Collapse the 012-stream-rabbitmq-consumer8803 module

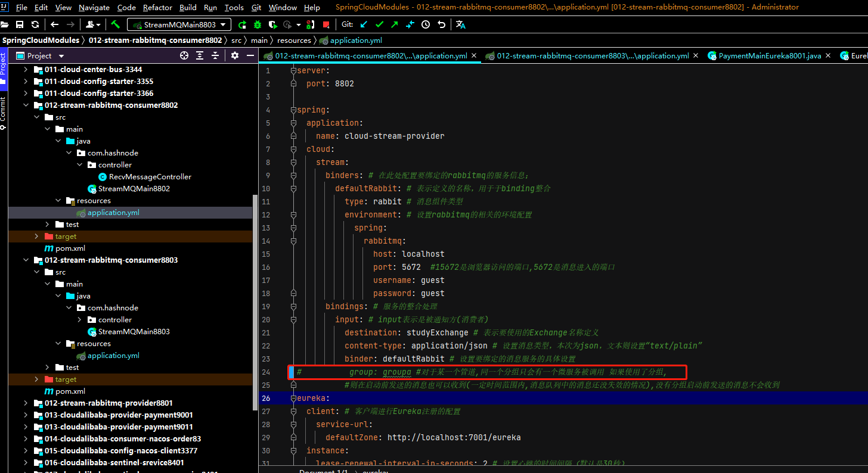pos(25,260)
